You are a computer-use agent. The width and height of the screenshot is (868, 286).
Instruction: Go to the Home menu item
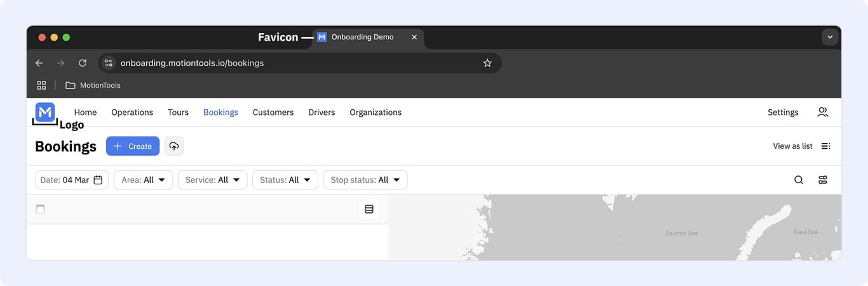[x=86, y=112]
